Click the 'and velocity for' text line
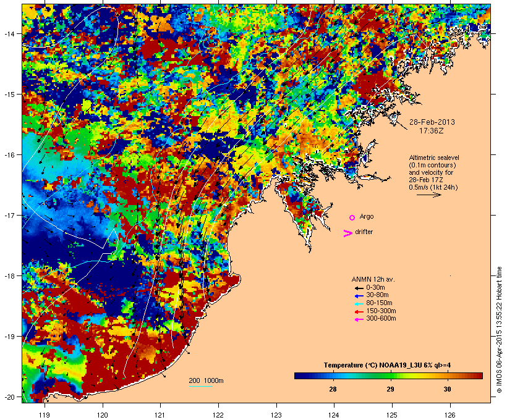Screen dimensions: 507x420 pyautogui.click(x=431, y=172)
